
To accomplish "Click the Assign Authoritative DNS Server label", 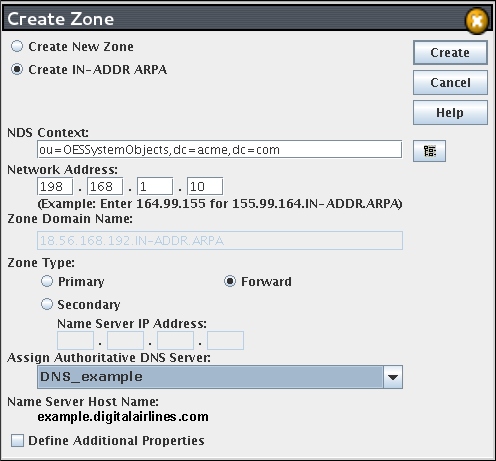I will [x=109, y=358].
